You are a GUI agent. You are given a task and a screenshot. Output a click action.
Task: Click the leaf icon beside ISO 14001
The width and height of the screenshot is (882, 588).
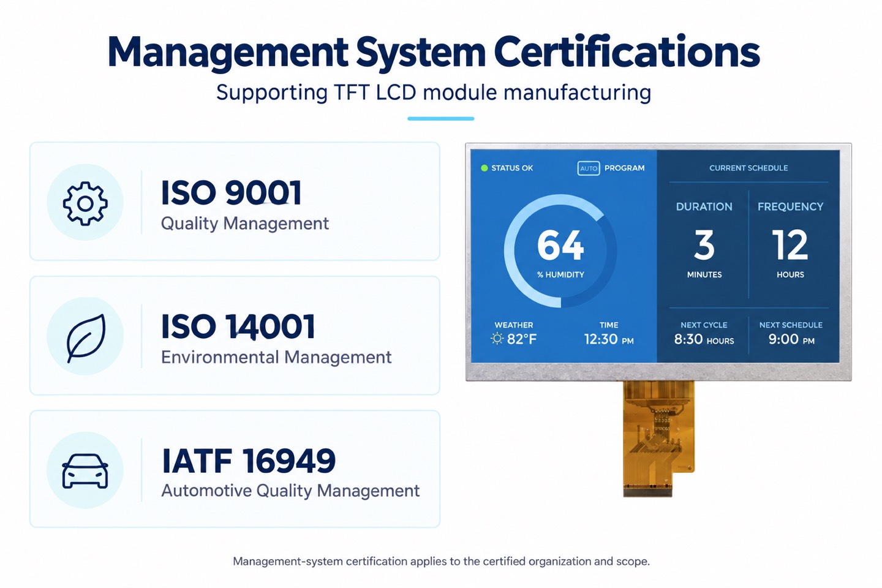(x=86, y=338)
